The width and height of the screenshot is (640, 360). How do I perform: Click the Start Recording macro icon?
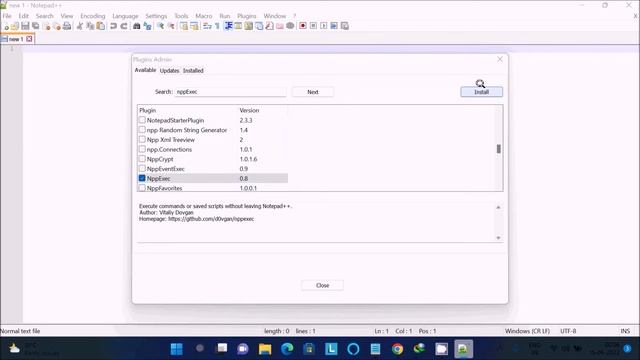[303, 26]
